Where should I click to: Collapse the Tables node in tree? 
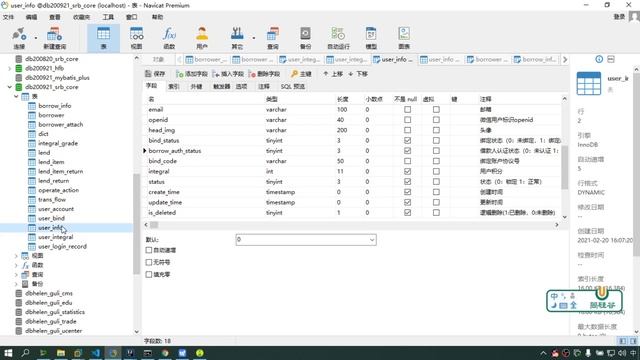(x=16, y=96)
